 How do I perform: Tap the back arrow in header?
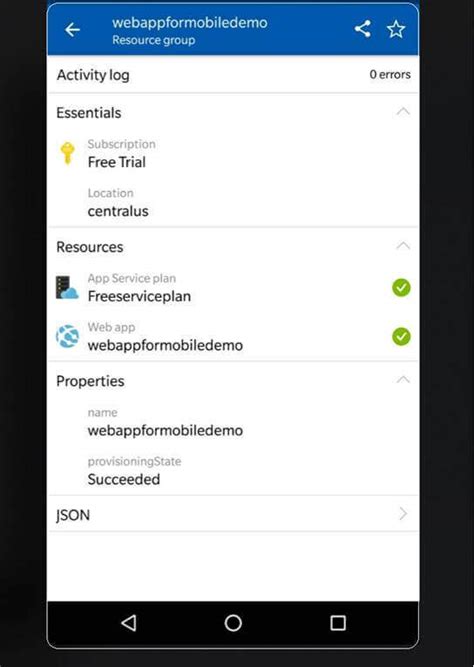point(72,30)
